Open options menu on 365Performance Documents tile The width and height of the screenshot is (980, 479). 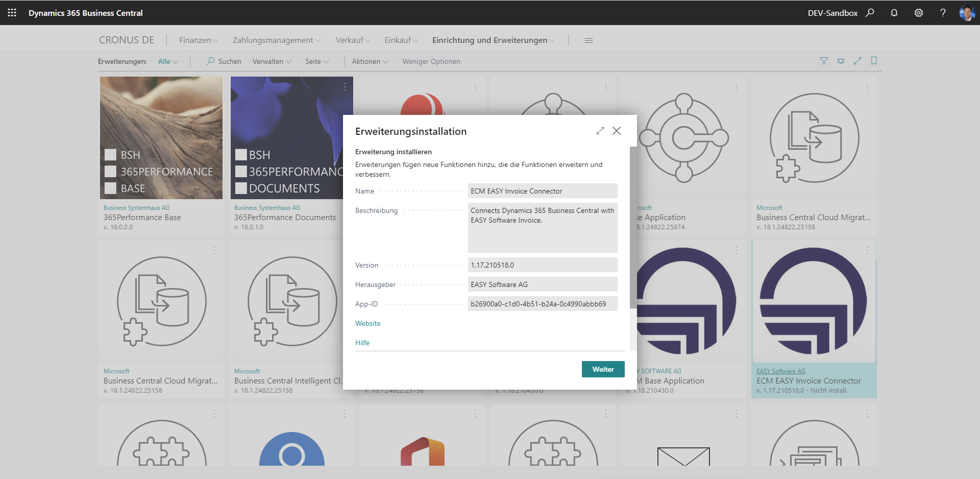[345, 87]
